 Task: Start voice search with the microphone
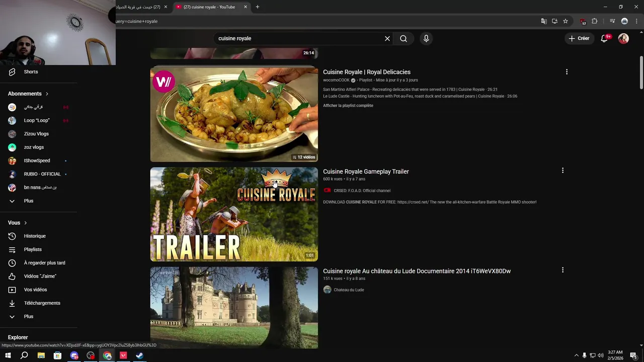426,39
